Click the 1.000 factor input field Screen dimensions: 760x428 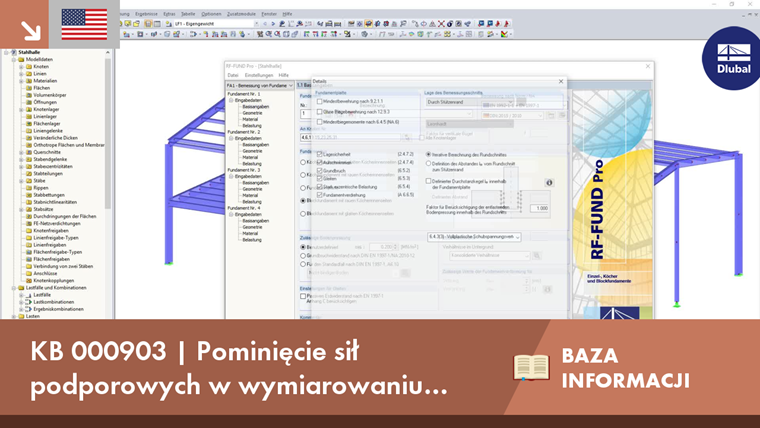pyautogui.click(x=539, y=208)
